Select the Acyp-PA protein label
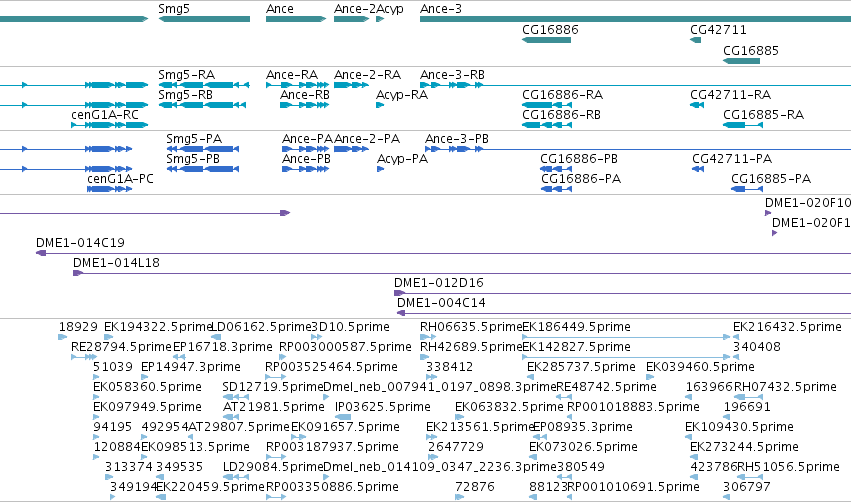 (402, 158)
